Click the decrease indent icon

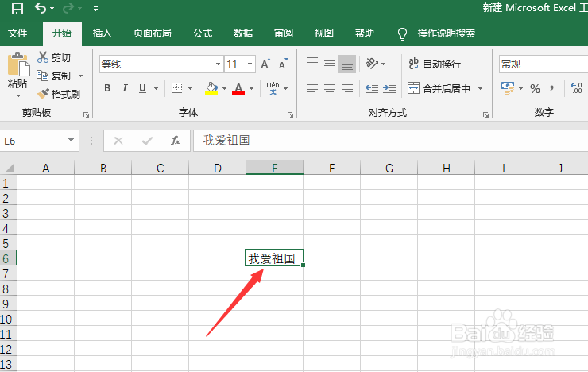coord(372,88)
